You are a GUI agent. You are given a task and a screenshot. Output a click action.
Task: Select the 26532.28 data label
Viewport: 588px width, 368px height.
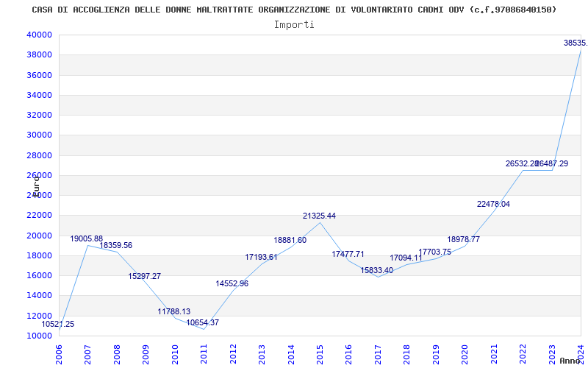(522, 163)
